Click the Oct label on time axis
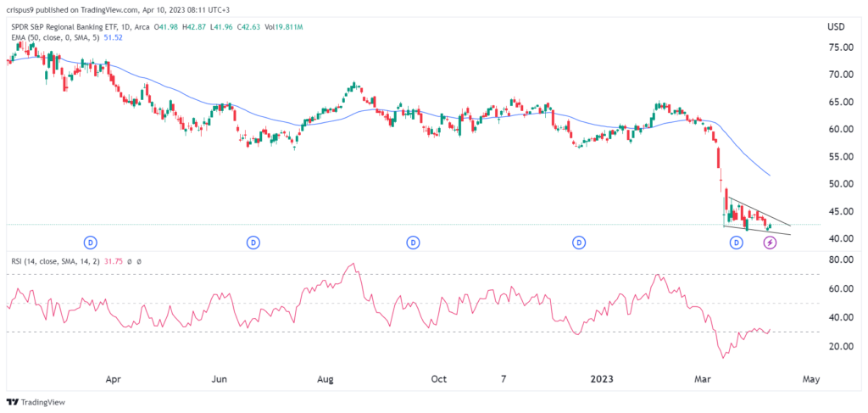Screen dimensions: 868x413 438,380
